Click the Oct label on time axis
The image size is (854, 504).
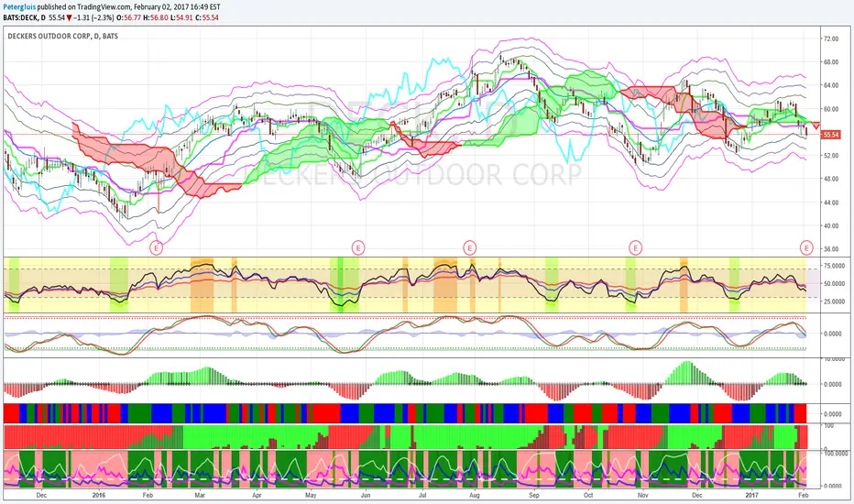(588, 495)
